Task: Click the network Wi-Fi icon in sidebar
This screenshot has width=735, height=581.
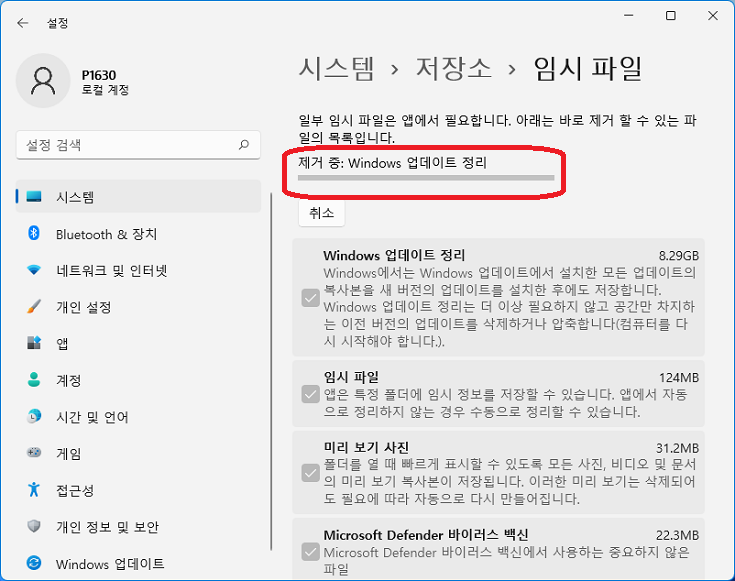Action: (x=34, y=270)
